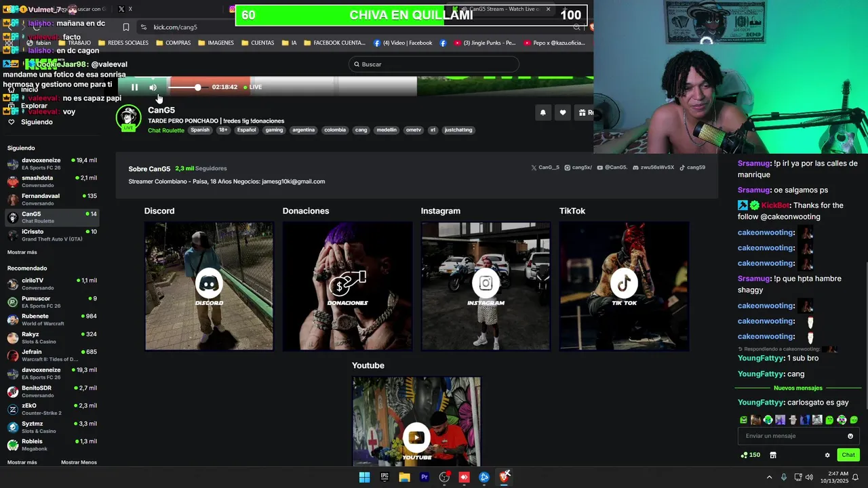Image resolution: width=868 pixels, height=488 pixels.
Task: Click the Enviar un mensaje chat input
Action: tap(793, 436)
